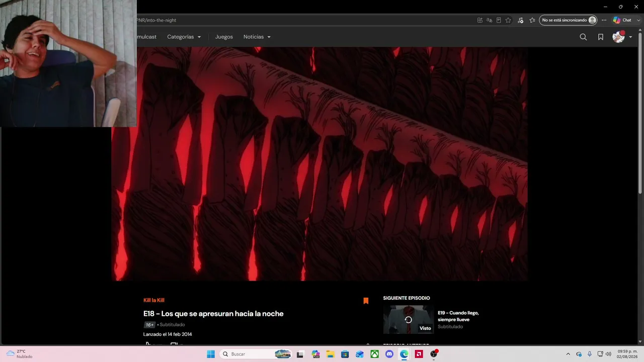Screen dimensions: 644x362
Task: Open the Copilot taskbar app icon
Action: click(315, 354)
